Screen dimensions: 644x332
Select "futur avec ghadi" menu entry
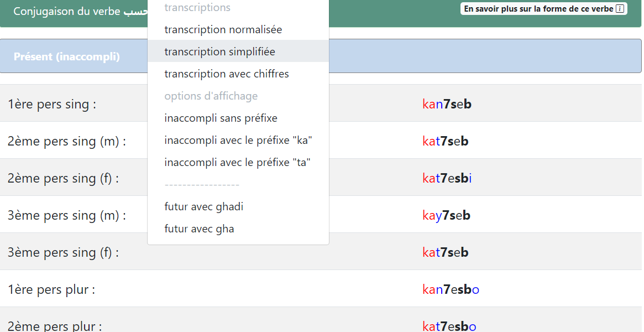[x=204, y=206]
